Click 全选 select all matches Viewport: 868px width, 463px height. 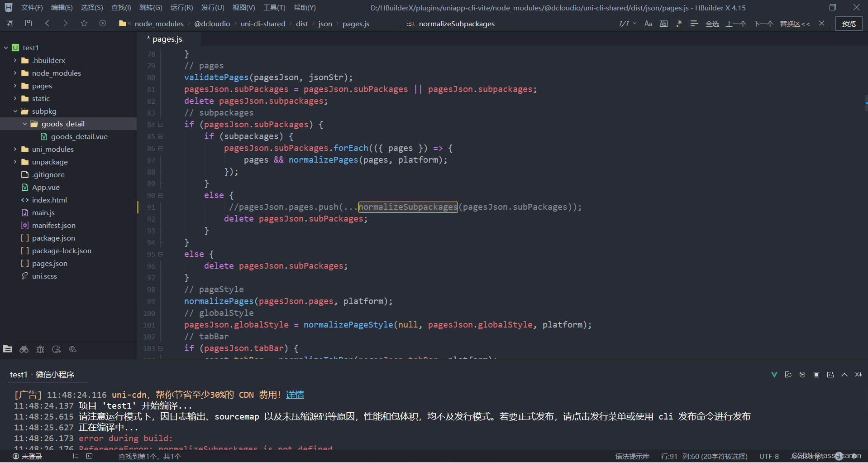click(712, 24)
